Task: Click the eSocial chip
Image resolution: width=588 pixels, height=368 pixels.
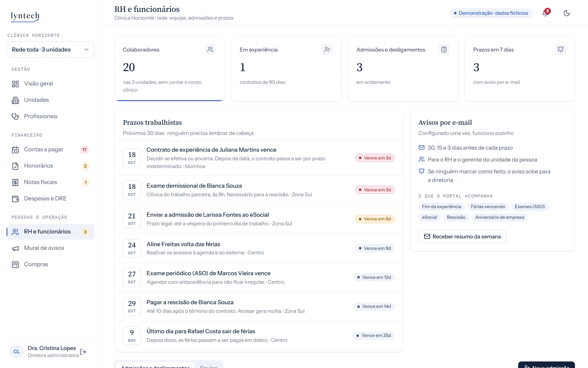Action: (429, 217)
